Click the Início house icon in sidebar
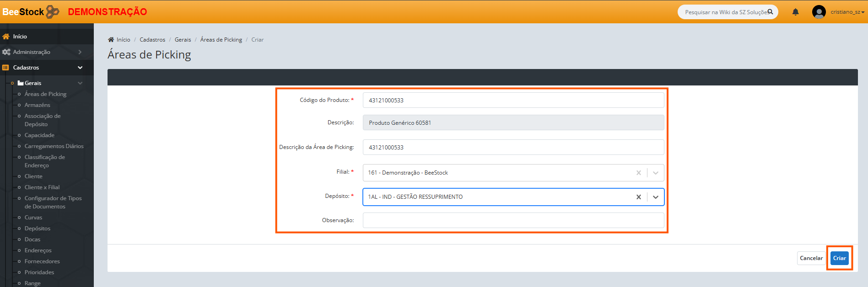 pos(6,37)
